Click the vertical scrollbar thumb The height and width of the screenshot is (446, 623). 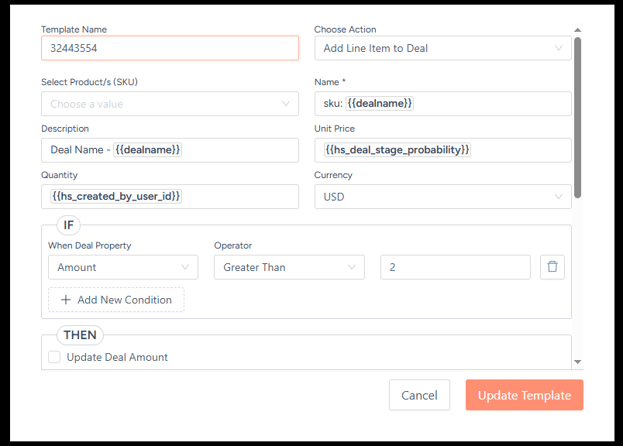(577, 110)
